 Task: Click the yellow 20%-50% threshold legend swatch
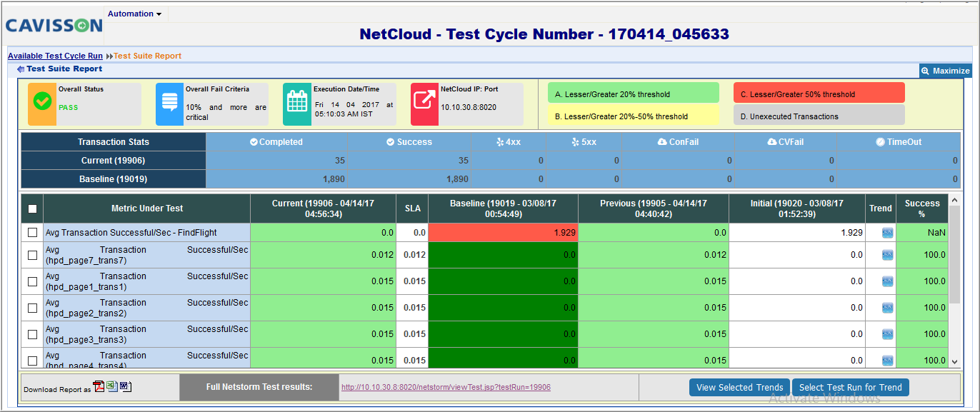pyautogui.click(x=633, y=116)
